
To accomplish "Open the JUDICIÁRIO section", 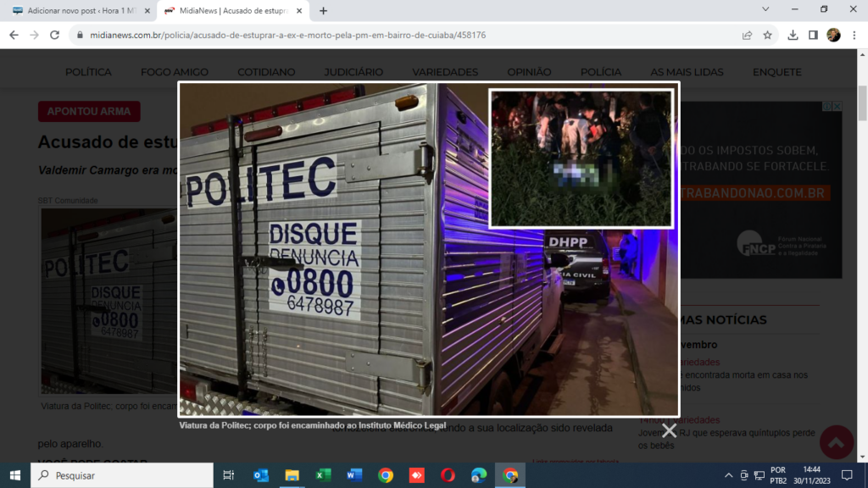I will coord(353,72).
